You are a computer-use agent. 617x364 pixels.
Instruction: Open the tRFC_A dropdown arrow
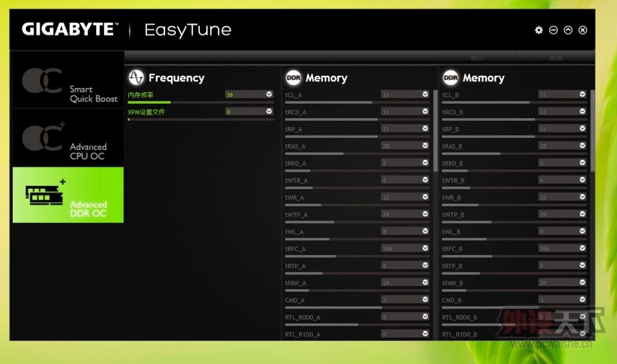point(425,248)
